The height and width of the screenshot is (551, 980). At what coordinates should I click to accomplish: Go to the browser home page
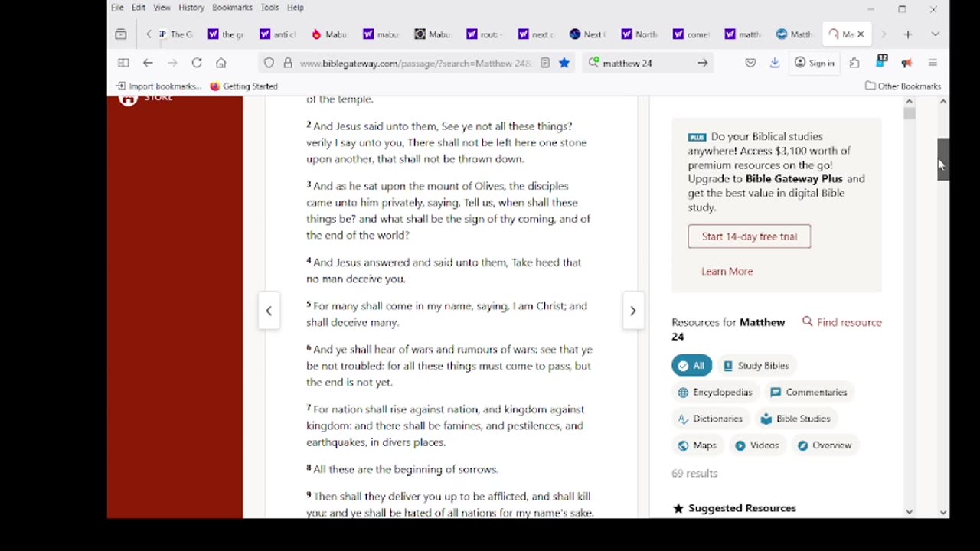221,63
